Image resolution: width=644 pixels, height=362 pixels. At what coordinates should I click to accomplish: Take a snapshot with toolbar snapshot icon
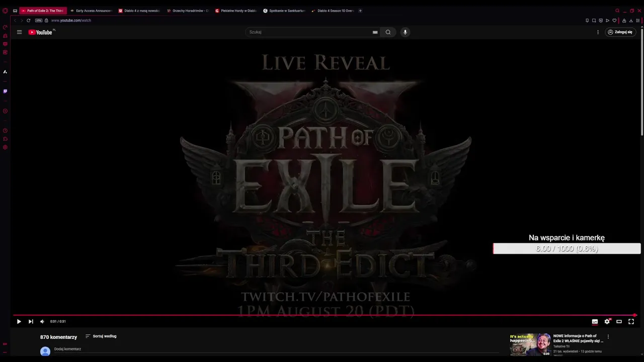click(x=594, y=21)
